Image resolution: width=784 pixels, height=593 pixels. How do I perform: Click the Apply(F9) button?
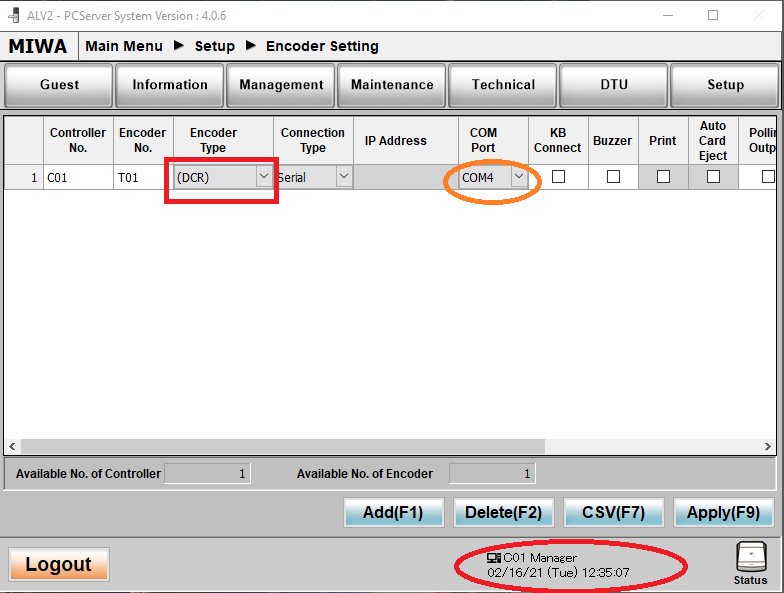coord(723,513)
